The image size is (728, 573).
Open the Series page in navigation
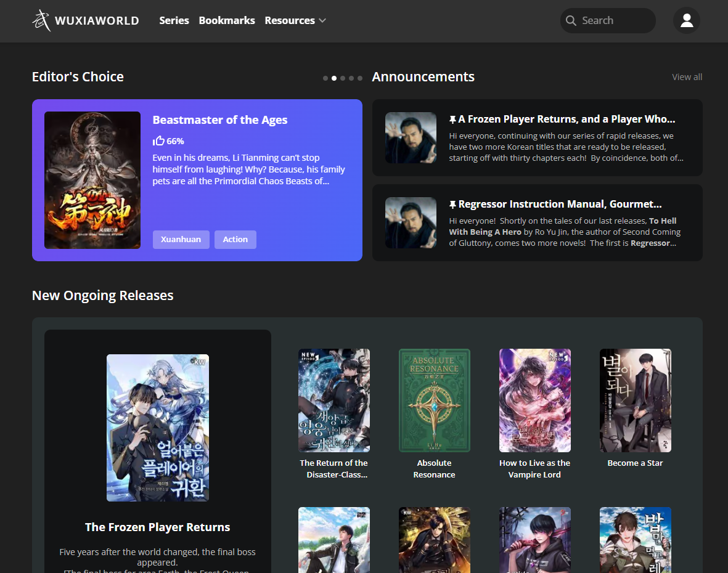click(174, 20)
